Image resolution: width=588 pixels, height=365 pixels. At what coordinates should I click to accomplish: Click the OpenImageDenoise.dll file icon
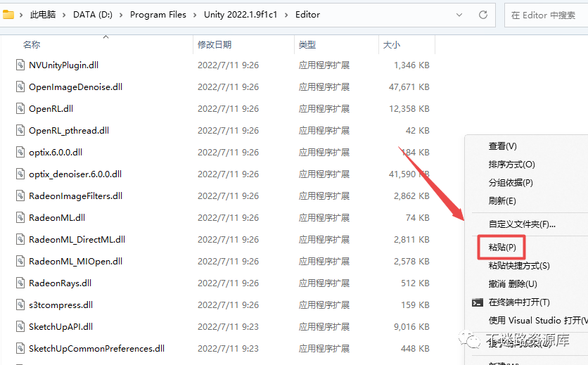tap(20, 87)
